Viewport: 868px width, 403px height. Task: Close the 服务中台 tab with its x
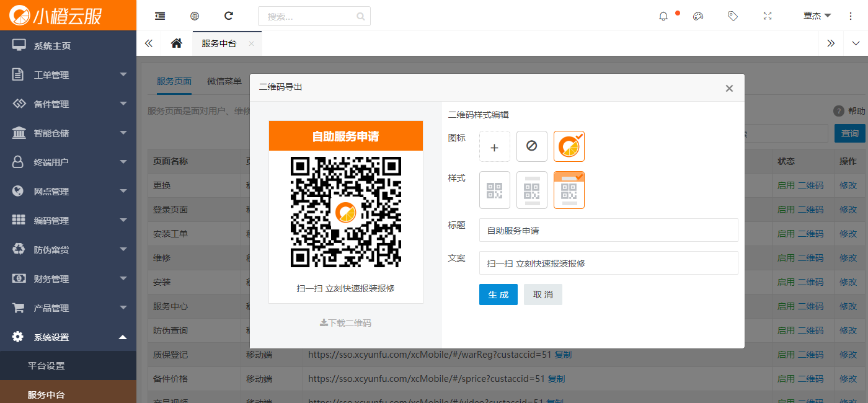click(251, 43)
